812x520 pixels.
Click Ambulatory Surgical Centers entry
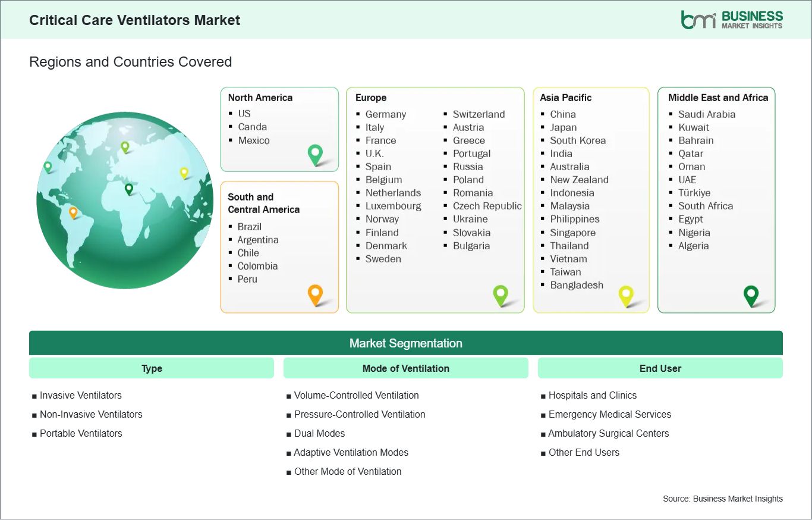point(608,433)
